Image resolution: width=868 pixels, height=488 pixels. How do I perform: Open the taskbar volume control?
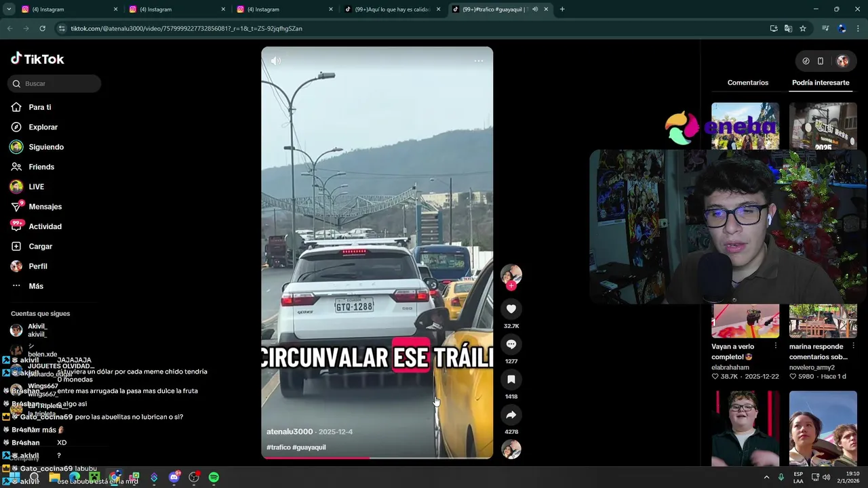826,477
